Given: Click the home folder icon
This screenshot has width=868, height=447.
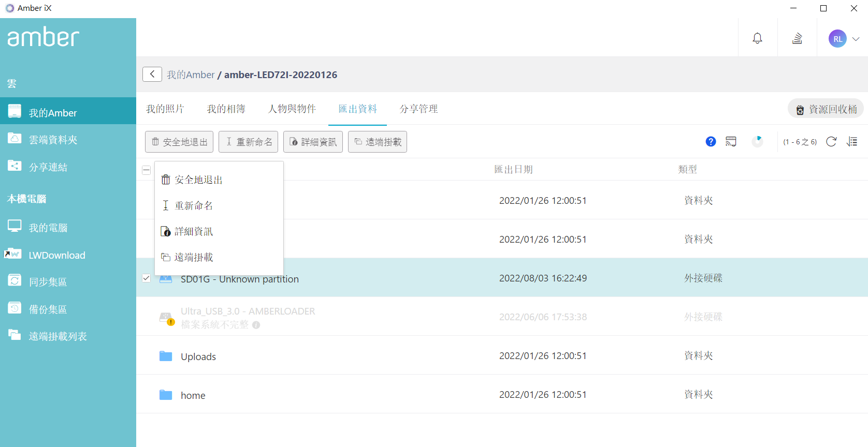Looking at the screenshot, I should [166, 395].
